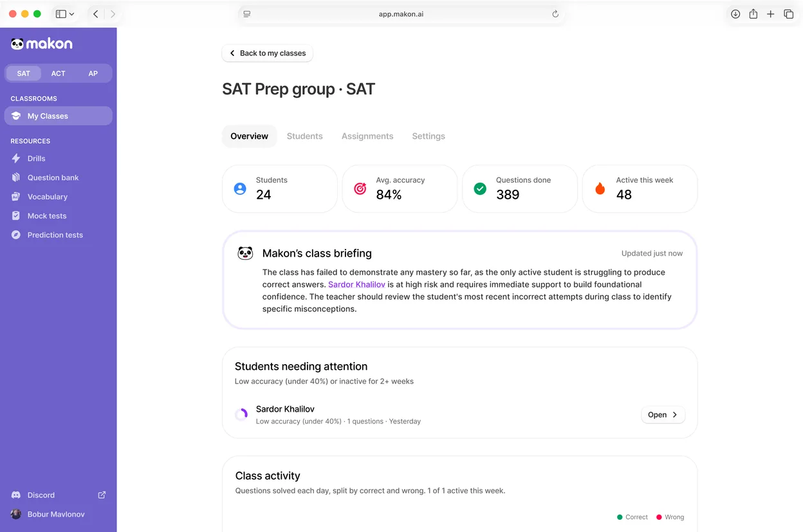The height and width of the screenshot is (532, 803).
Task: Click the Active this week flame icon
Action: [x=600, y=188]
